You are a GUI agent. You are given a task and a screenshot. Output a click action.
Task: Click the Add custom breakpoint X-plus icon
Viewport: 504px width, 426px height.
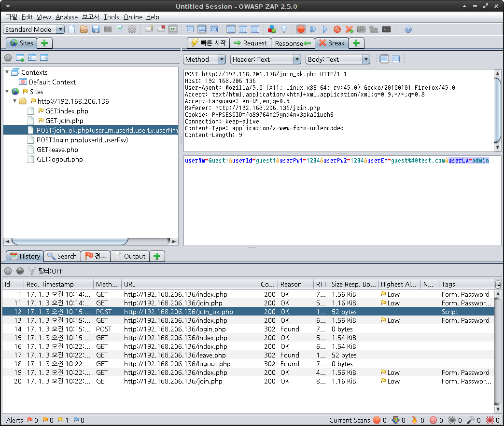tap(349, 29)
